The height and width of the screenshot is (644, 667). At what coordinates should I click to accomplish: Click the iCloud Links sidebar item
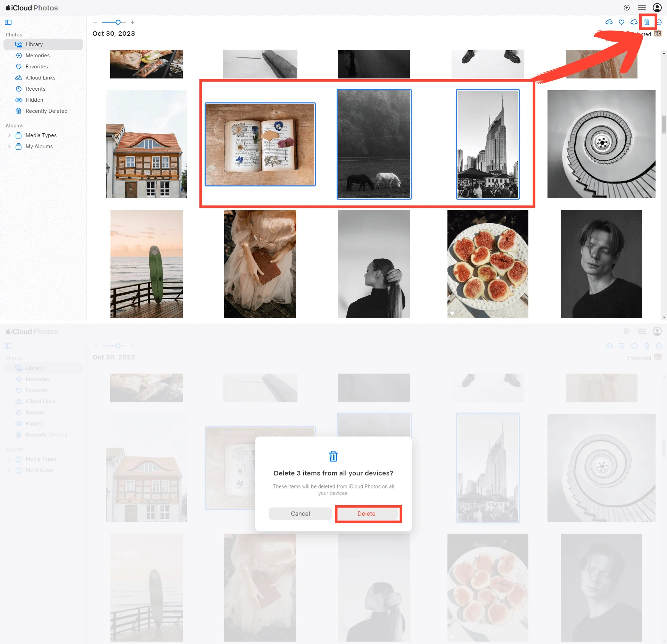pos(39,77)
